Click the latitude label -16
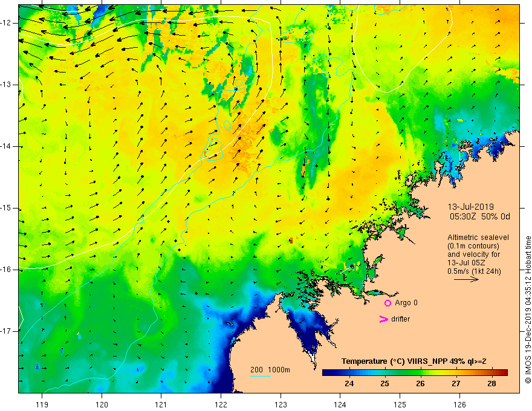This screenshot has height=411, width=532. (6, 270)
